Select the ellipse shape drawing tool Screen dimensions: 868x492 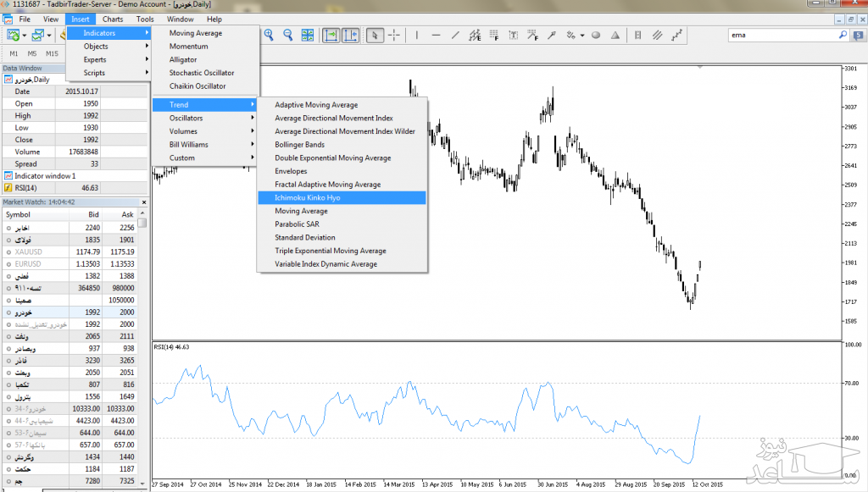point(596,35)
